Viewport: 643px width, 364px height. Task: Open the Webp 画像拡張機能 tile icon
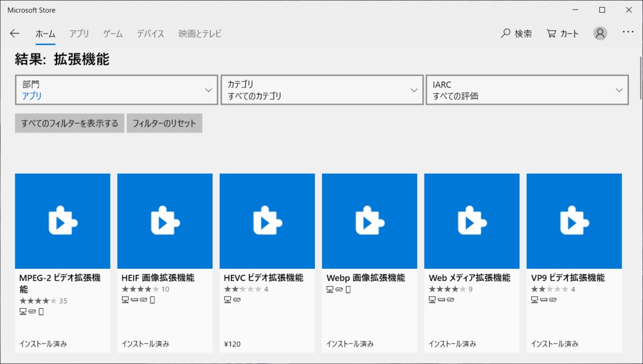coord(370,221)
